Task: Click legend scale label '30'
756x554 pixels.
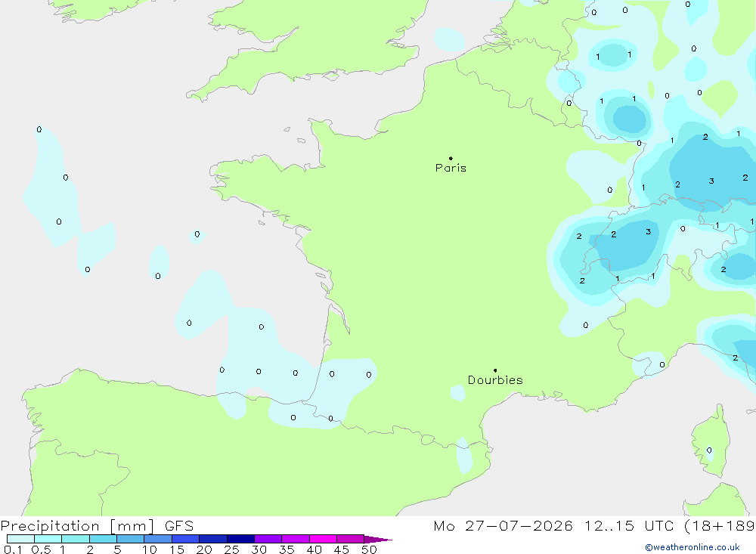Action: [259, 549]
